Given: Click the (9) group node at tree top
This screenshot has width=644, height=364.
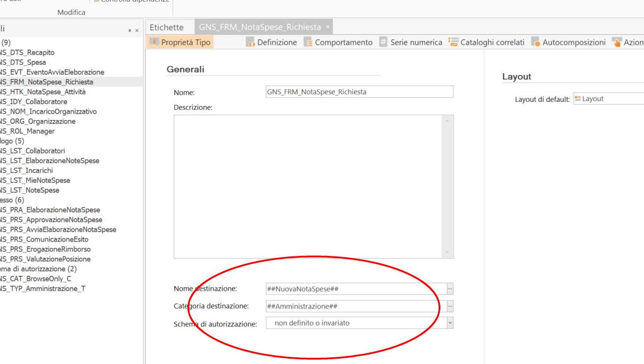Looking at the screenshot, I should point(6,43).
